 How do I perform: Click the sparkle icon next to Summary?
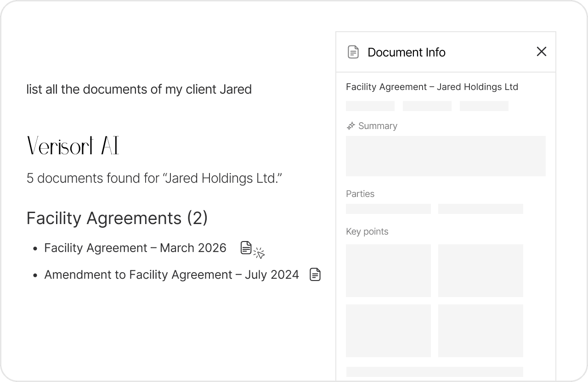coord(351,126)
